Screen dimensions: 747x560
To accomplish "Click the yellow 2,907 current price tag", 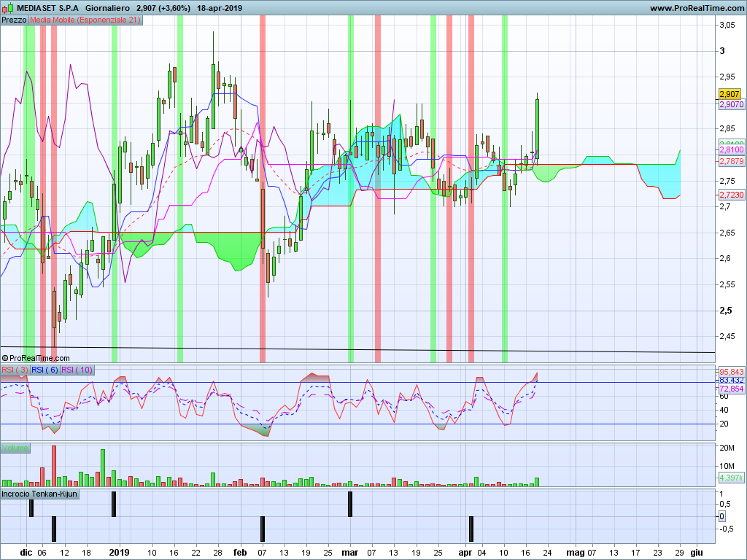I will pos(729,94).
